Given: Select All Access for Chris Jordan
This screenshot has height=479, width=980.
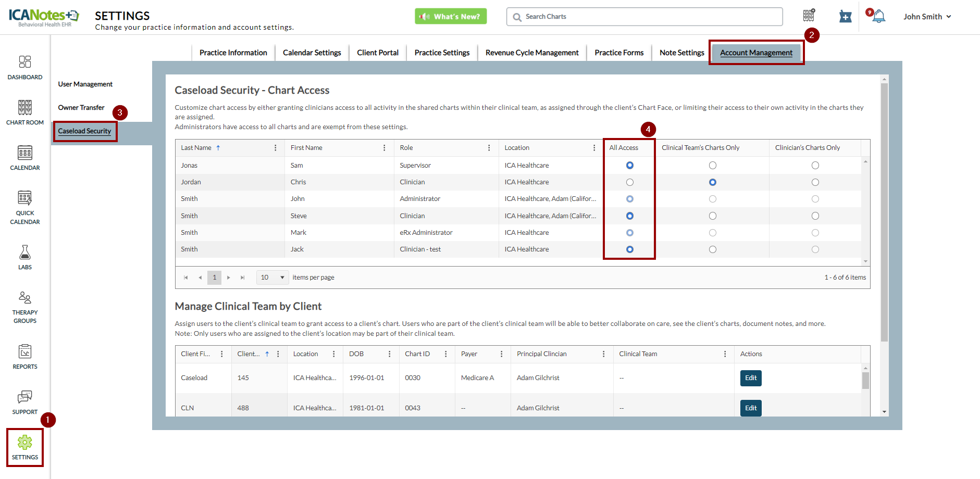Looking at the screenshot, I should point(630,182).
